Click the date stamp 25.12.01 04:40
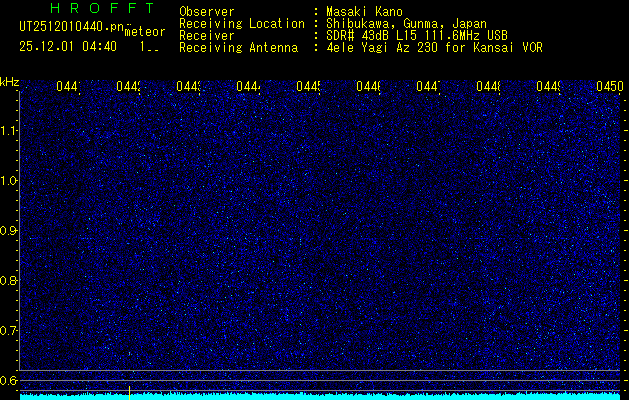The height and width of the screenshot is (400, 629). pyautogui.click(x=68, y=47)
